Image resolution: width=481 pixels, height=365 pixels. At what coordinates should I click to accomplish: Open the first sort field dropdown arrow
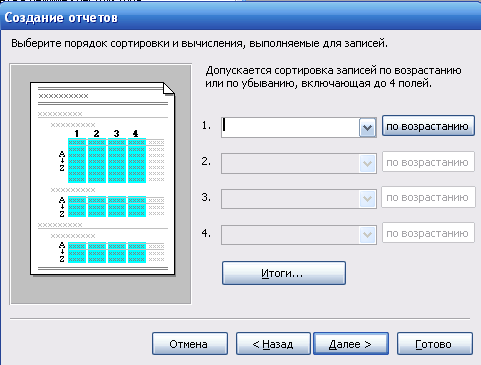pyautogui.click(x=367, y=127)
